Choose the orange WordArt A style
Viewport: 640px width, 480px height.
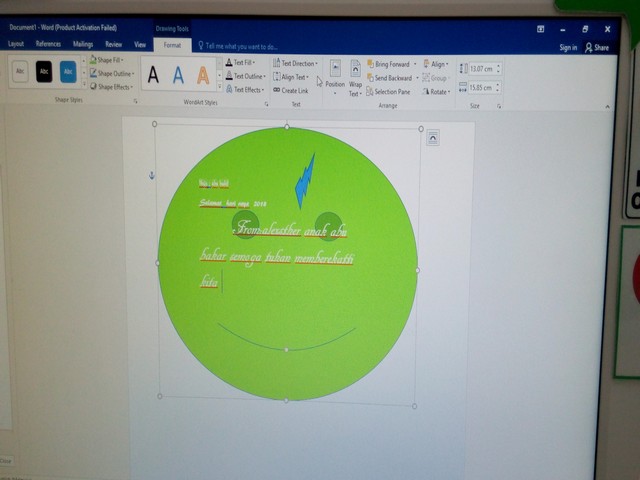click(203, 75)
